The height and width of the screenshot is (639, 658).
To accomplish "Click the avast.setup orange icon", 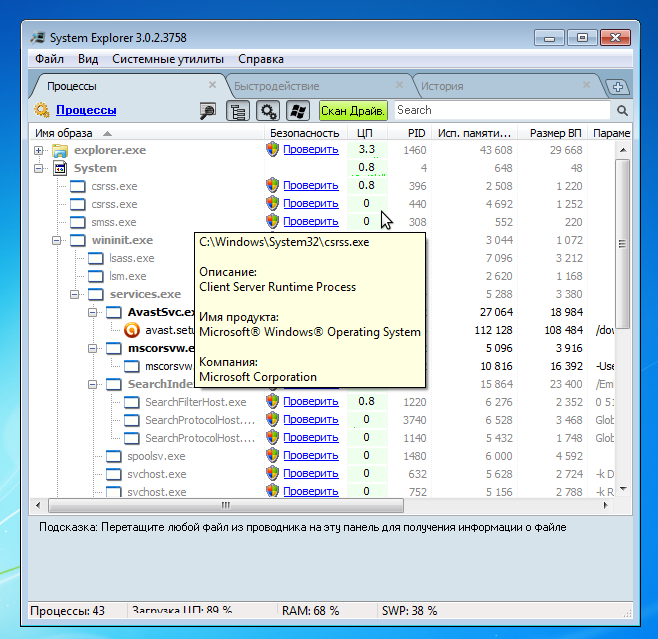I will pyautogui.click(x=132, y=330).
